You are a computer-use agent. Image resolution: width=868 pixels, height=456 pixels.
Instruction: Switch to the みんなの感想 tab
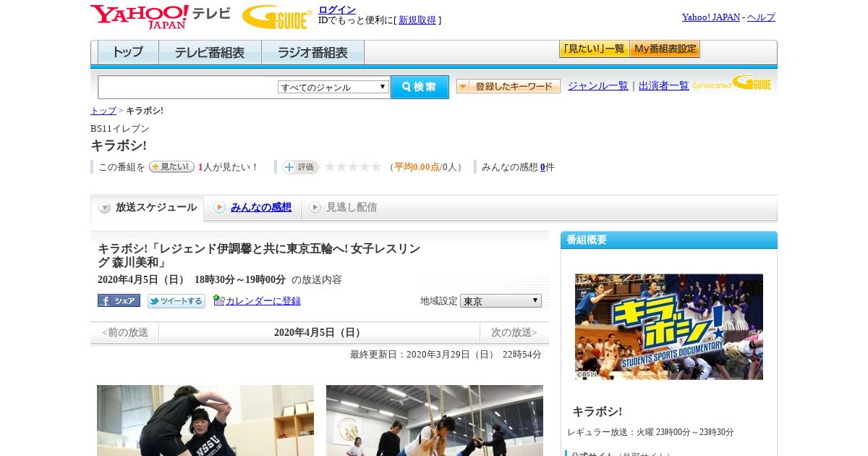click(x=261, y=207)
